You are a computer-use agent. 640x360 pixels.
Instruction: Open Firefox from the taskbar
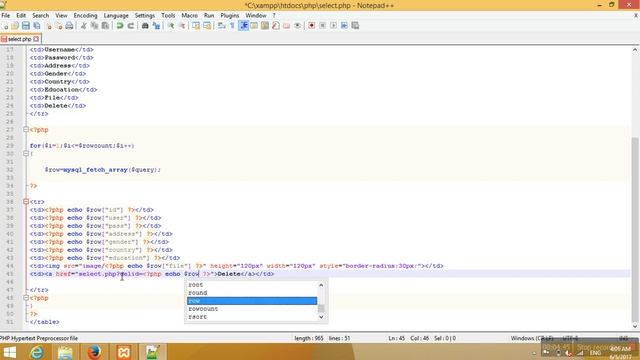click(94, 352)
